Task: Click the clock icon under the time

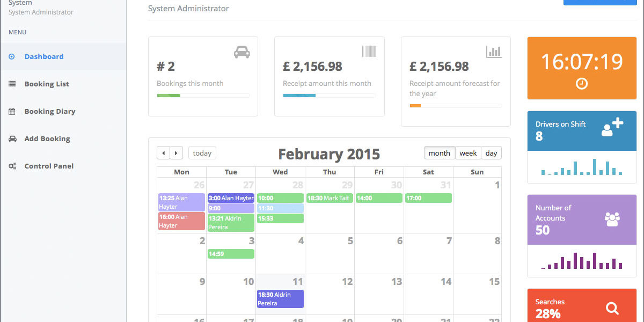Action: [581, 84]
